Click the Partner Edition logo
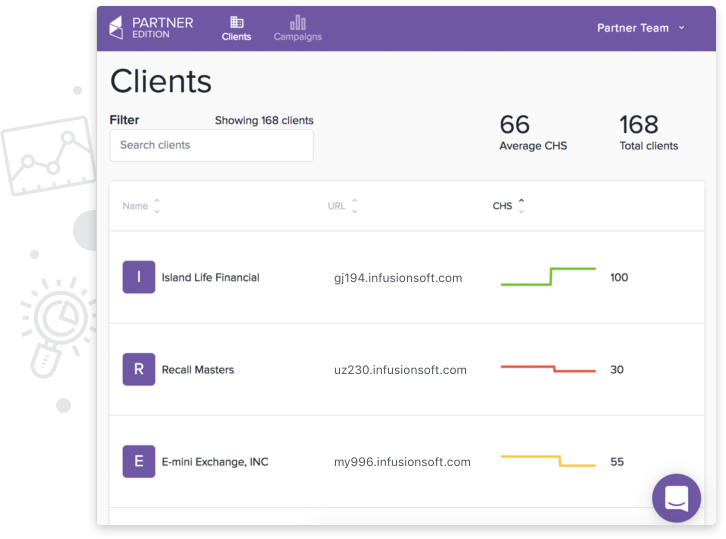 click(x=151, y=27)
